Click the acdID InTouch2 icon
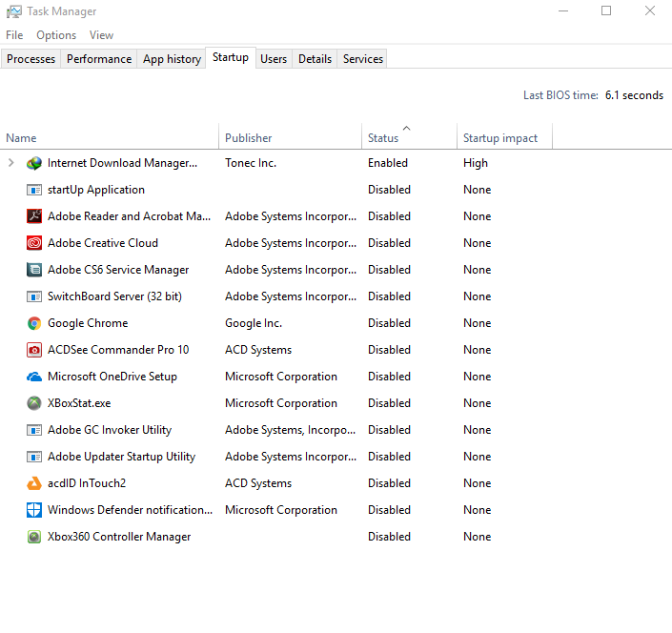This screenshot has width=672, height=633. (34, 483)
